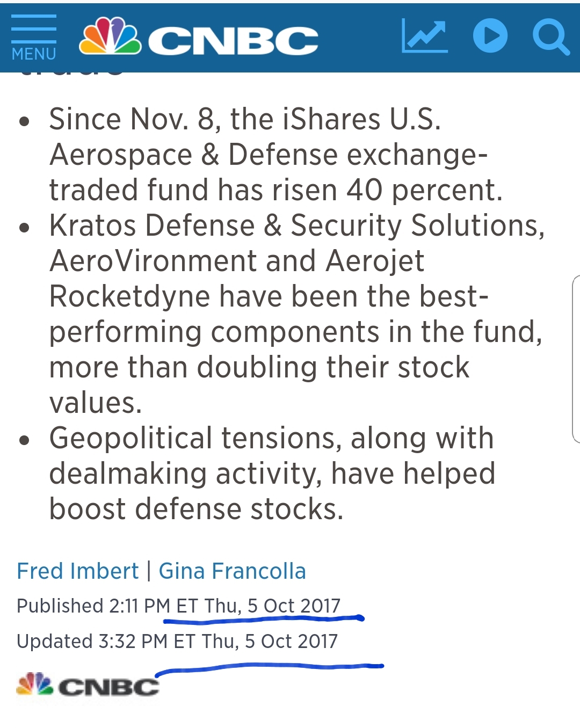Click the MENU text label

coord(34,54)
